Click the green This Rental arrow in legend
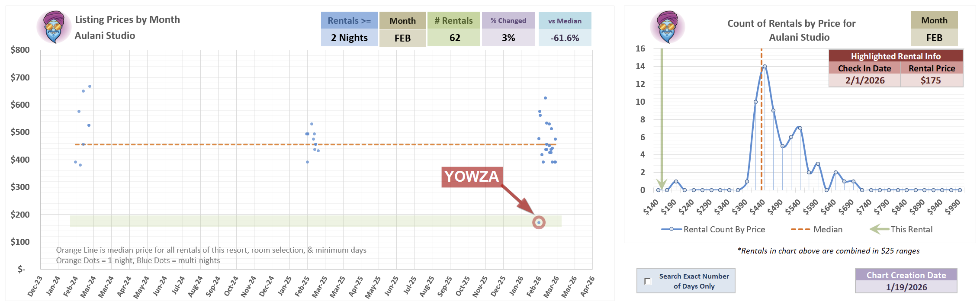Screen dimensions: 980x305 pyautogui.click(x=879, y=229)
